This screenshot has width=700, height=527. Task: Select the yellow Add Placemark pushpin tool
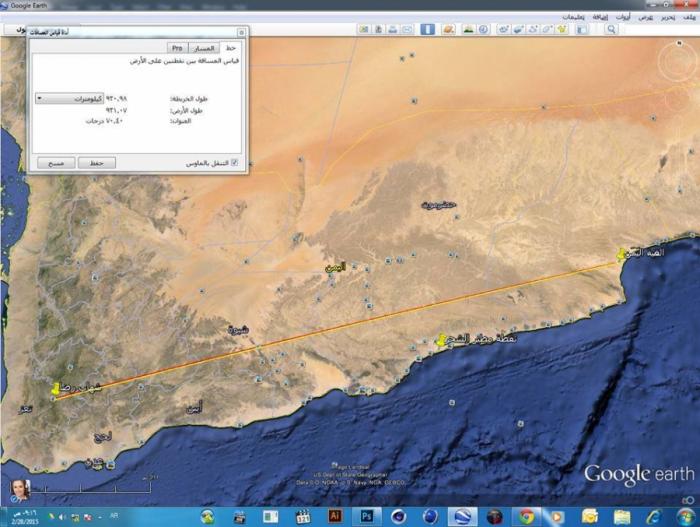(x=563, y=30)
